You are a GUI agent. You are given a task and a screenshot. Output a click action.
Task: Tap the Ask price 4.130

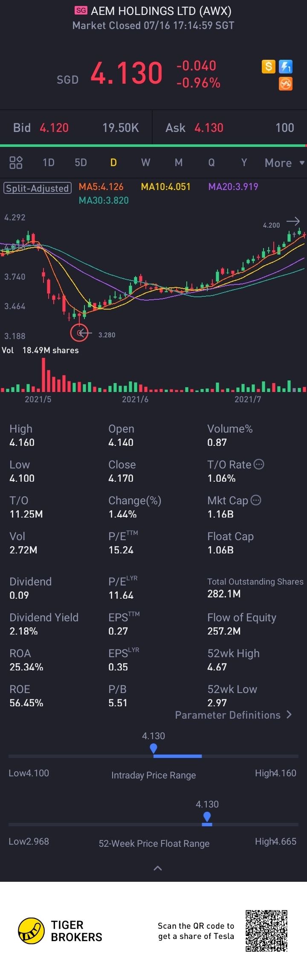(x=209, y=128)
